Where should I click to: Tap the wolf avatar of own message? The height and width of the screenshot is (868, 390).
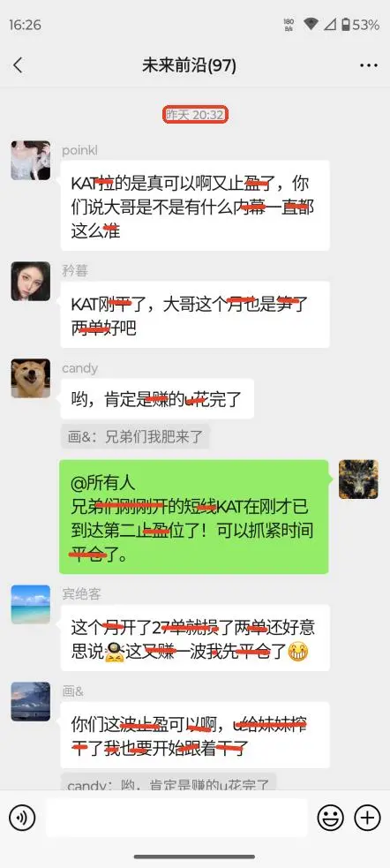[x=358, y=479]
